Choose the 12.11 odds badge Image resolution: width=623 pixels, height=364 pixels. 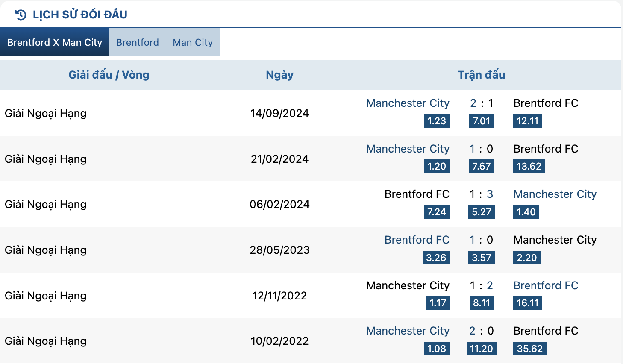tap(528, 121)
